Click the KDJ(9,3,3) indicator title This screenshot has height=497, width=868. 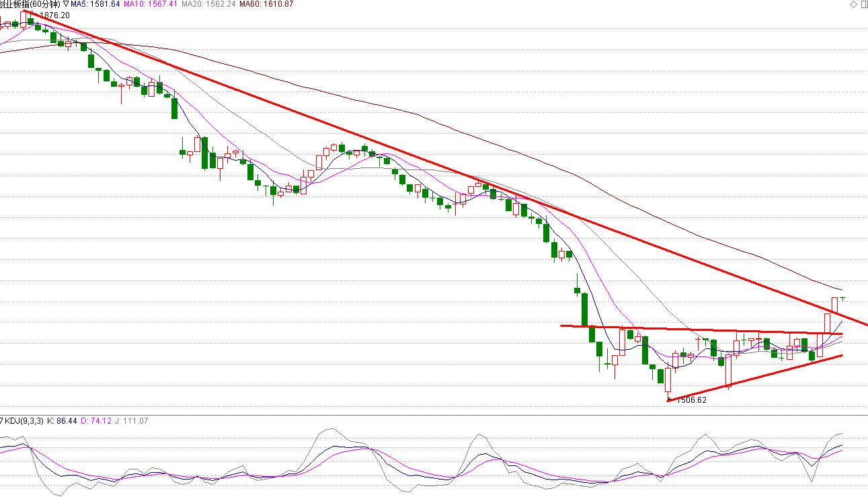tap(24, 421)
